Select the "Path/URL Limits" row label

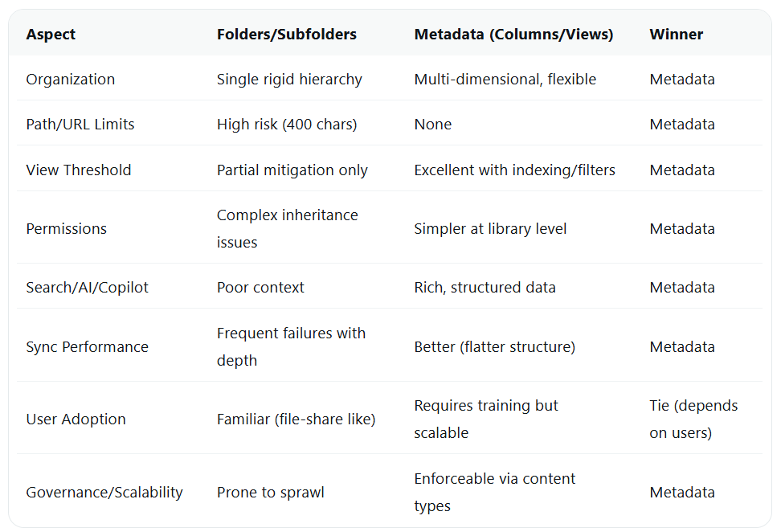pos(80,125)
